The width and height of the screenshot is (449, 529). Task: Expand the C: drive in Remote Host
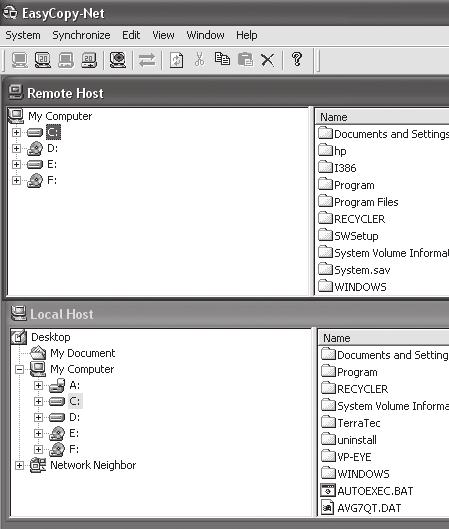pyautogui.click(x=16, y=132)
